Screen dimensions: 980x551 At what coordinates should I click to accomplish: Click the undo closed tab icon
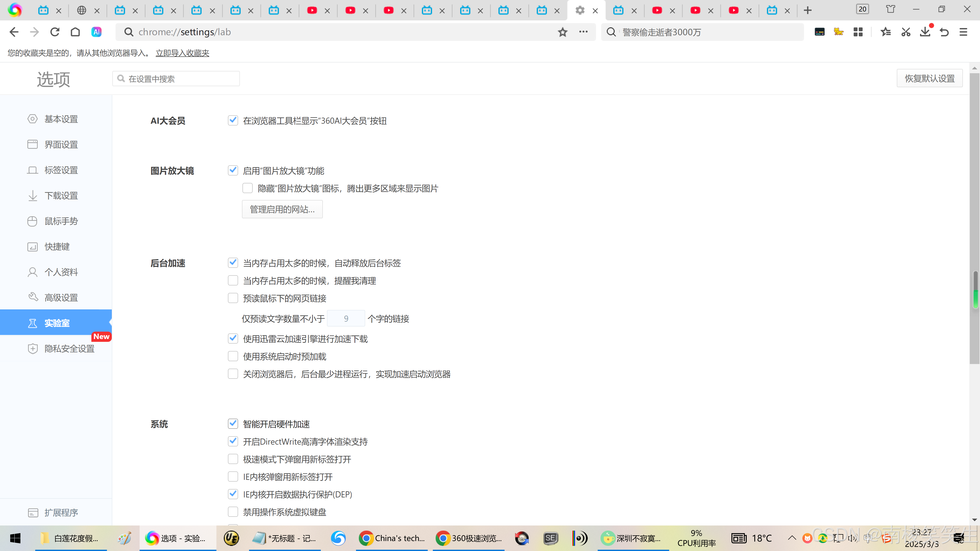click(x=944, y=32)
